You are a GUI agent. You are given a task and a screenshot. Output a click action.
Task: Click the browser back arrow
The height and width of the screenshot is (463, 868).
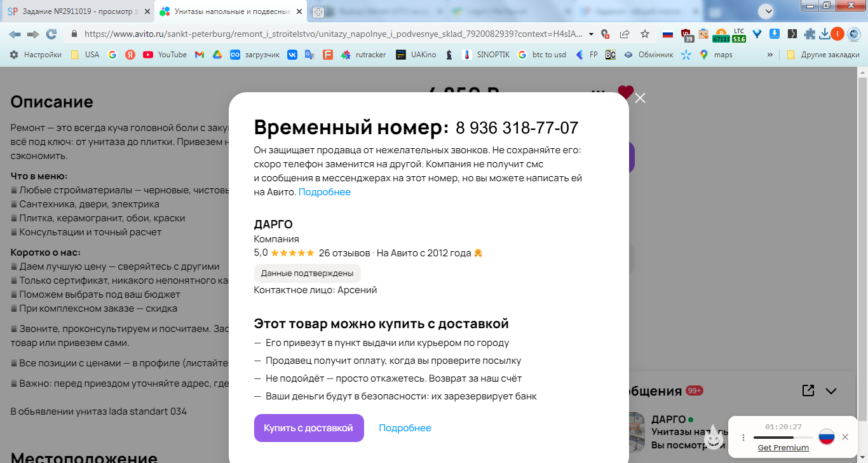click(x=15, y=34)
